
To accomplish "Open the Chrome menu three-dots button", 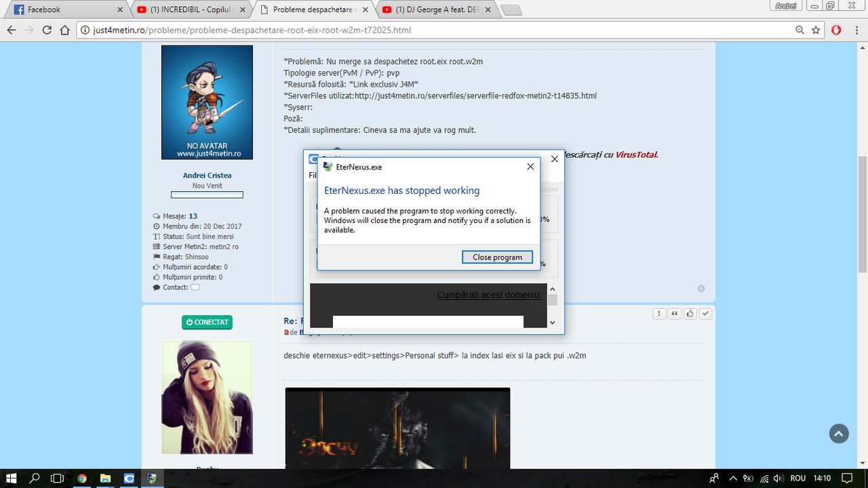I will 856,30.
